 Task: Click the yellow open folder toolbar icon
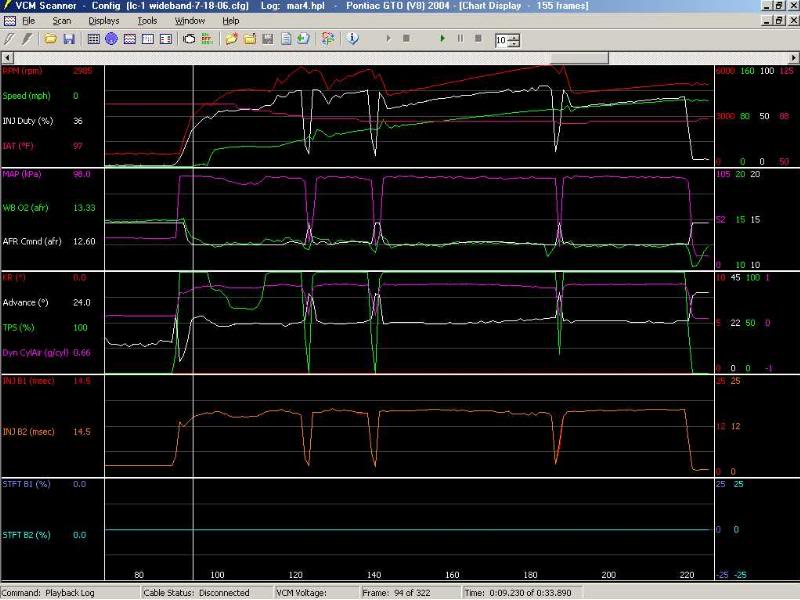pos(50,39)
